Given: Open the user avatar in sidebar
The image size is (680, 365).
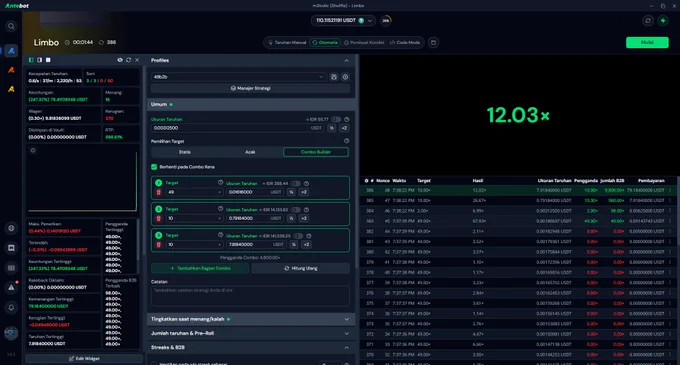Looking at the screenshot, I should pos(11,333).
